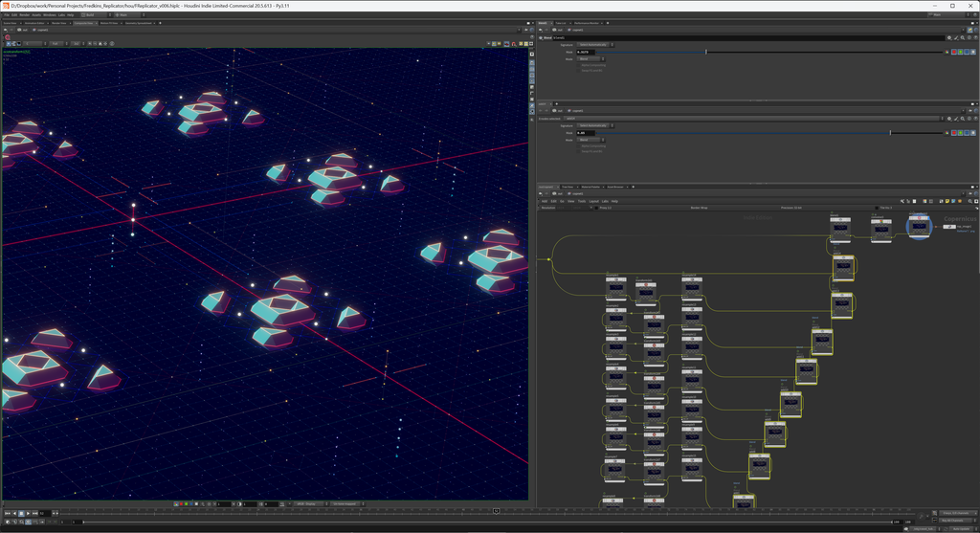Open the File menu in main menu bar
980x533 pixels.
[x=7, y=15]
